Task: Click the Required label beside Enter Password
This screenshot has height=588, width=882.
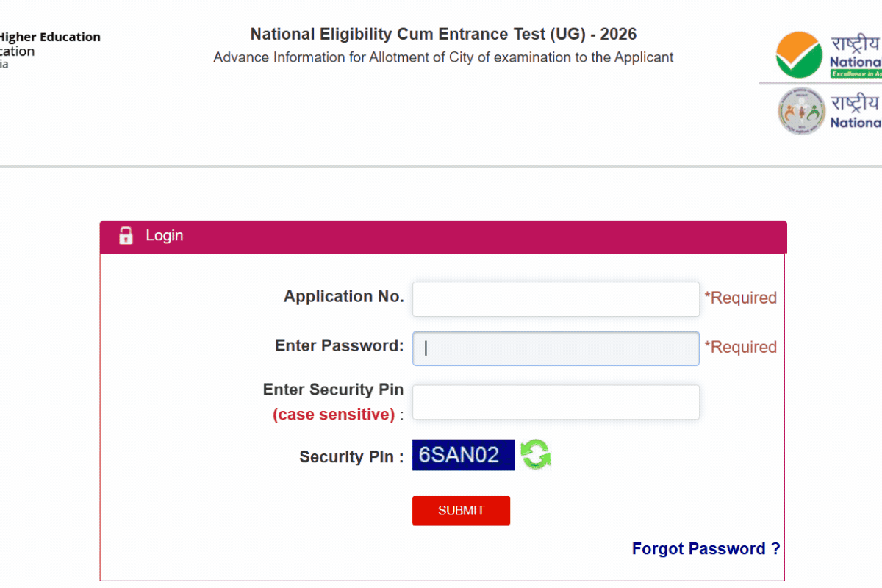Action: [741, 346]
